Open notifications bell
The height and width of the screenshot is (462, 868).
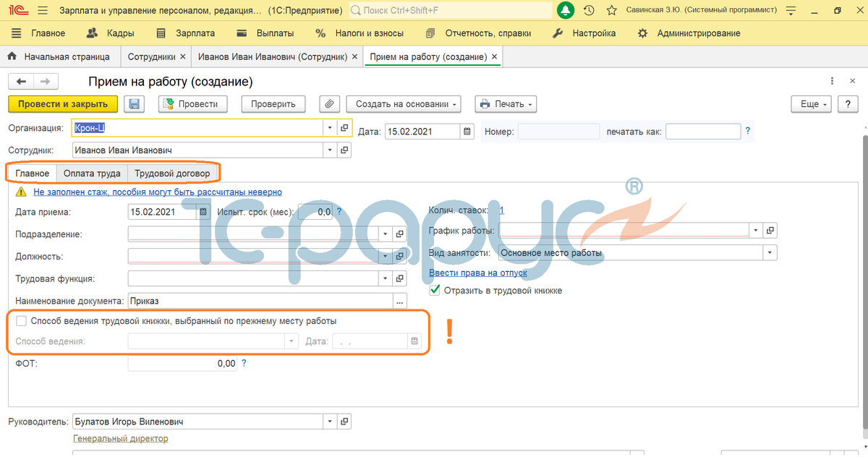click(566, 10)
